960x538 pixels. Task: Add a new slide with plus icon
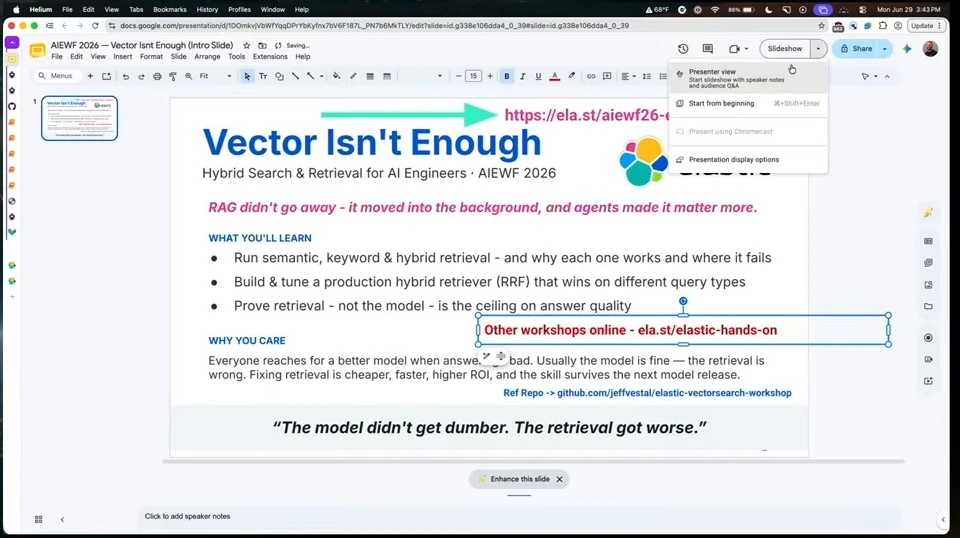[x=90, y=76]
